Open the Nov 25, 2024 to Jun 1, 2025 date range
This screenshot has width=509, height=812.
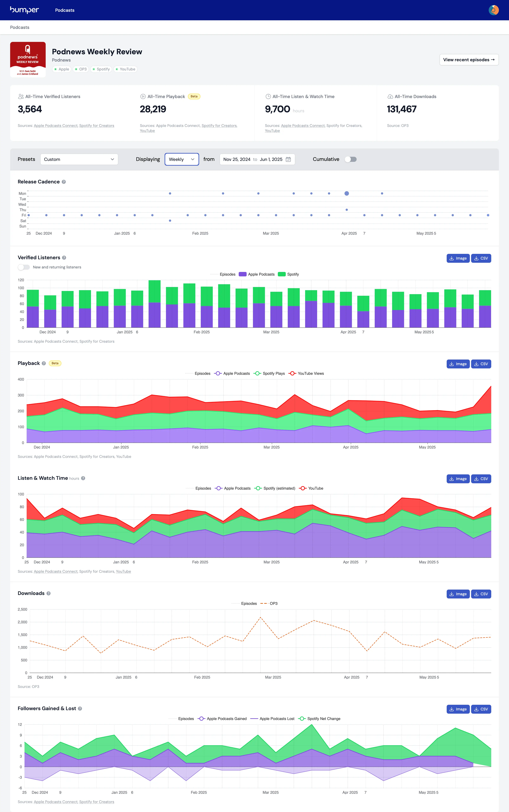257,159
